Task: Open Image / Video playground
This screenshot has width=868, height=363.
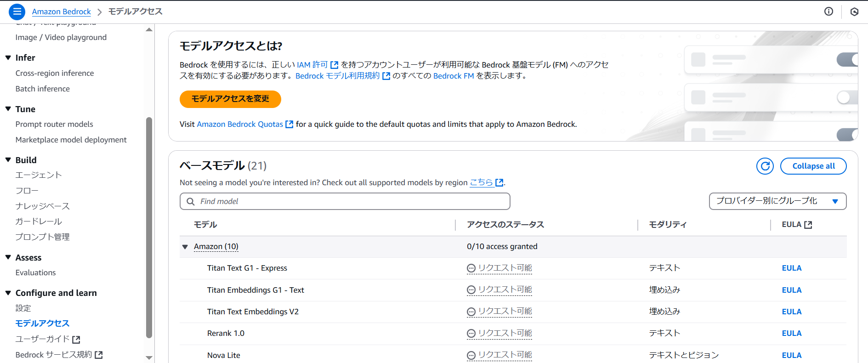Action: click(x=61, y=37)
